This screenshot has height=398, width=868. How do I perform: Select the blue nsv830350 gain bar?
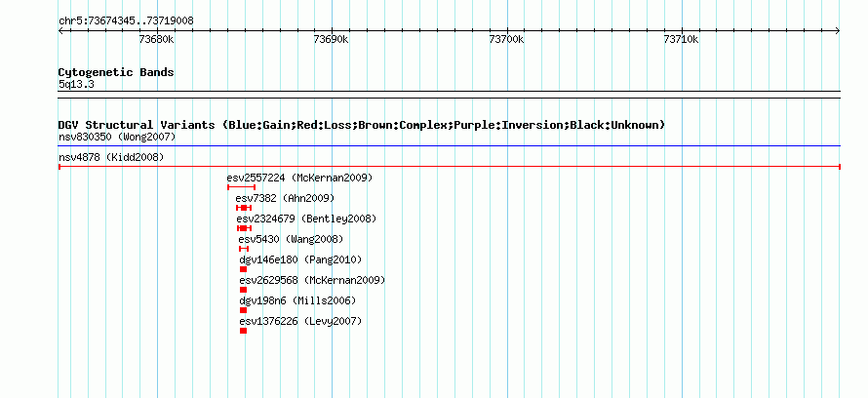[x=449, y=146]
